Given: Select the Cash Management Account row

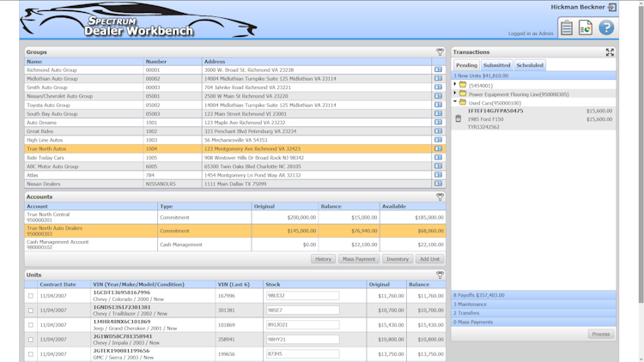Looking at the screenshot, I should (x=235, y=244).
